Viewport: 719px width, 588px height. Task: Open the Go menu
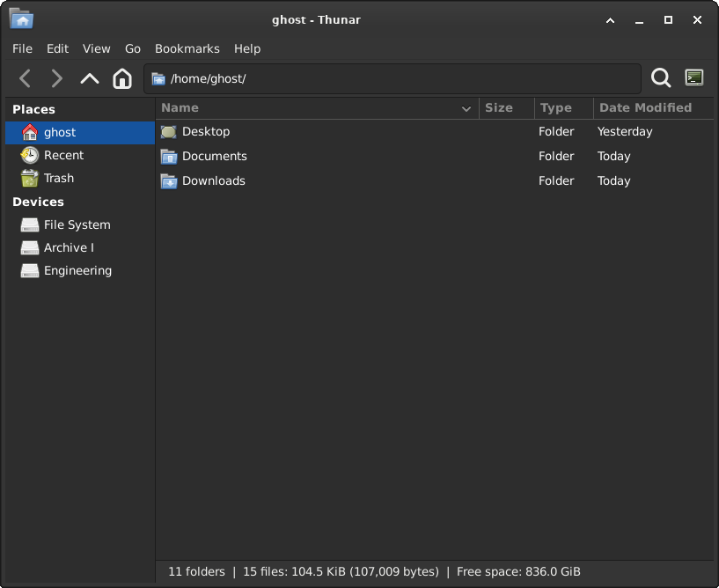click(133, 48)
